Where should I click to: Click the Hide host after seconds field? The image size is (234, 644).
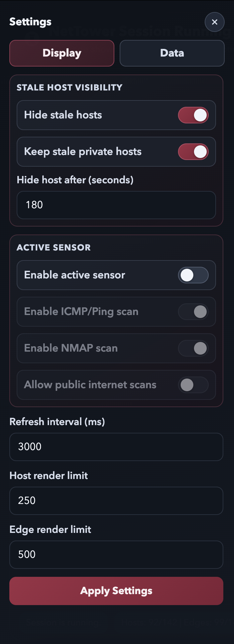point(116,205)
